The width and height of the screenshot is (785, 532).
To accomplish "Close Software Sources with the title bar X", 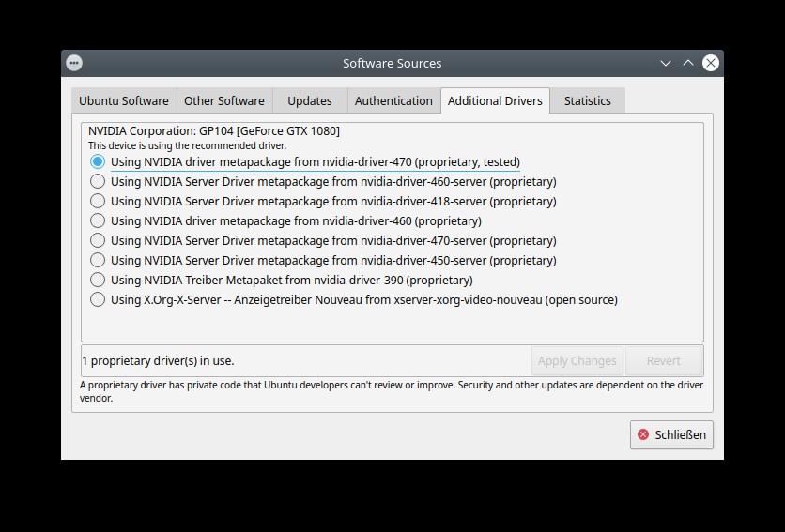I will coord(711,63).
